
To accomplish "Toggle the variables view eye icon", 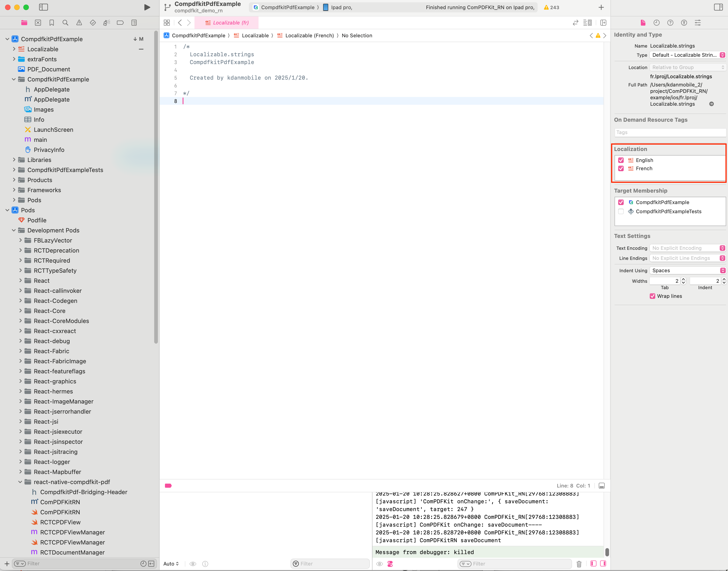I will pyautogui.click(x=193, y=564).
